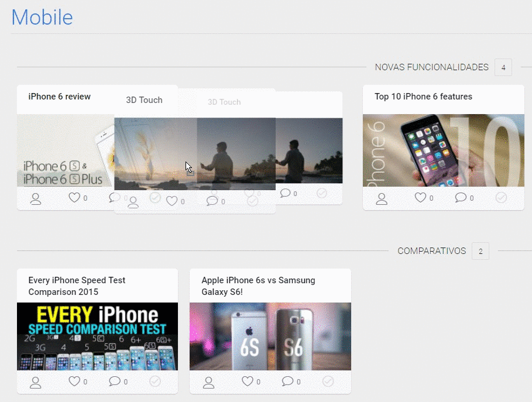Open Every iPhone Speed Test Comparison 2015 title
Viewport: 532px width, 402px height.
point(77,286)
